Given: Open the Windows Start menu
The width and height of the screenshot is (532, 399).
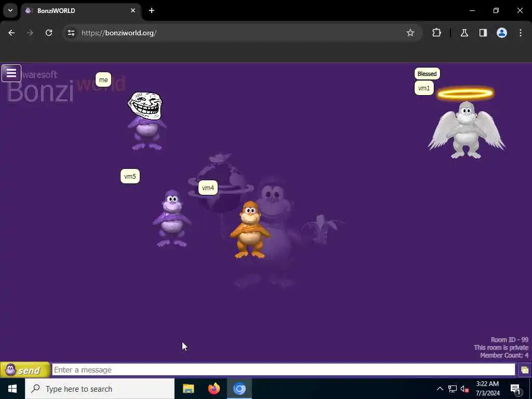Looking at the screenshot, I should coord(12,389).
